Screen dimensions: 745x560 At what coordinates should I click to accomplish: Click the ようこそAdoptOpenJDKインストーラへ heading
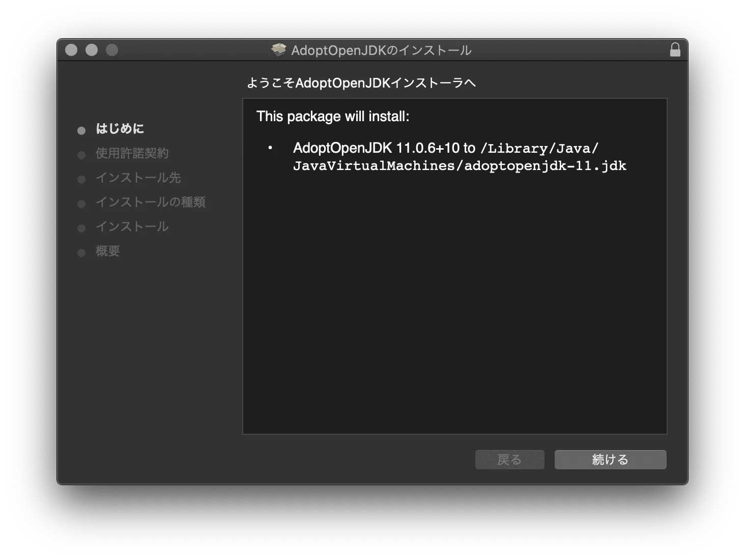361,83
